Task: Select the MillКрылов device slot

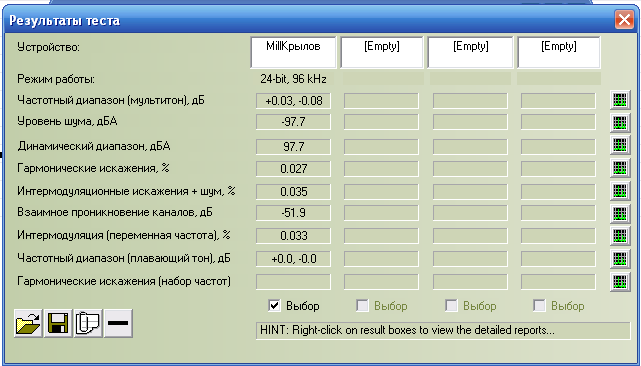Action: (293, 52)
